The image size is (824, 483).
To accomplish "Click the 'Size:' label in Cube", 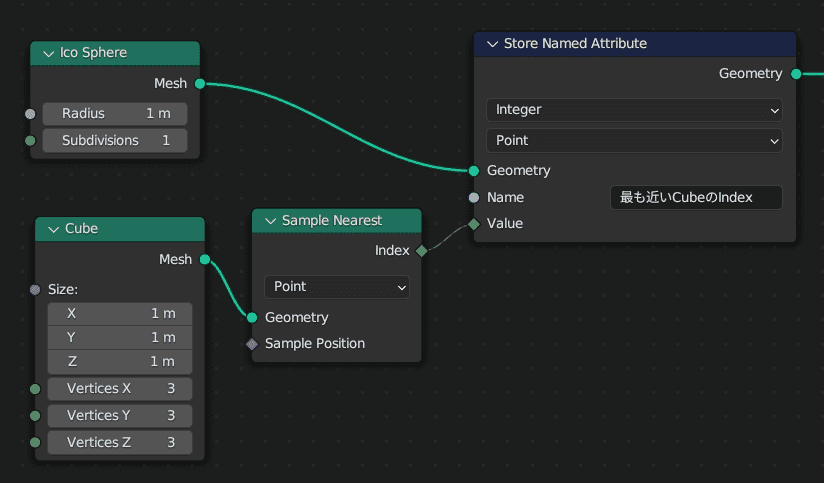I will coord(63,290).
